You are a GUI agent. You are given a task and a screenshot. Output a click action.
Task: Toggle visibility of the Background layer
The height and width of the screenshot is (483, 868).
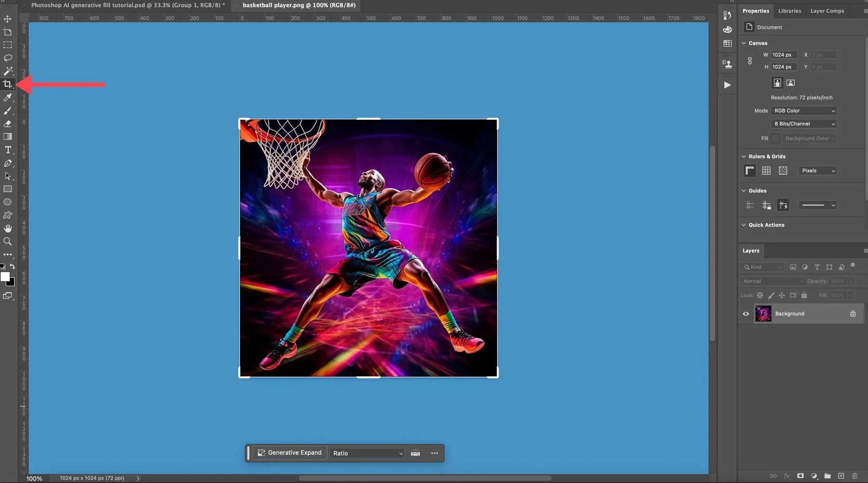[746, 314]
